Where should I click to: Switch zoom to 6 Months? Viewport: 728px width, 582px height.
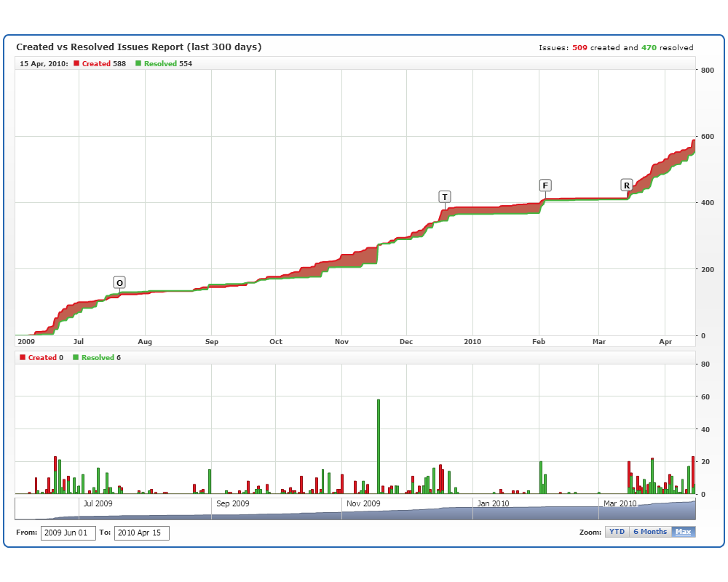pos(649,532)
